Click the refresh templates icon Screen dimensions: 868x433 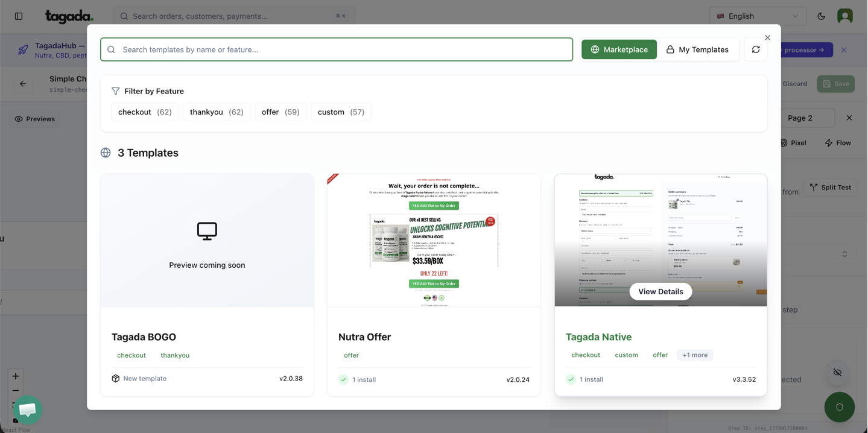point(756,49)
